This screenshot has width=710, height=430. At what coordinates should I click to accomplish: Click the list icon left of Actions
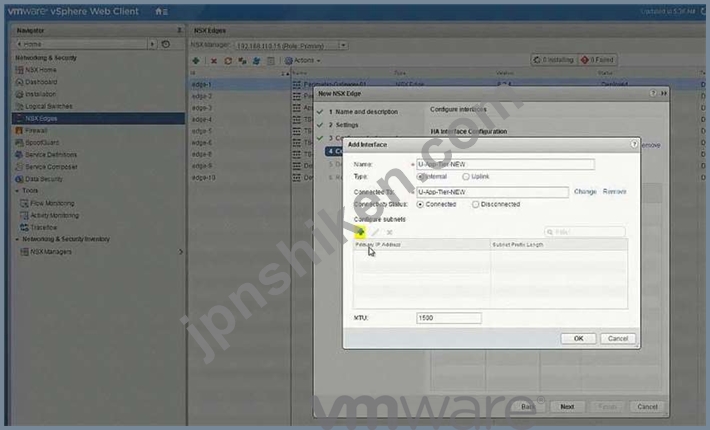tap(271, 61)
